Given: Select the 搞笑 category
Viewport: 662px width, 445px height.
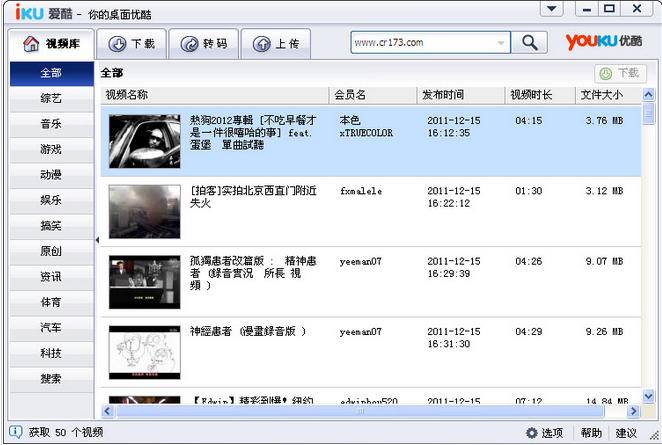Looking at the screenshot, I should point(52,226).
